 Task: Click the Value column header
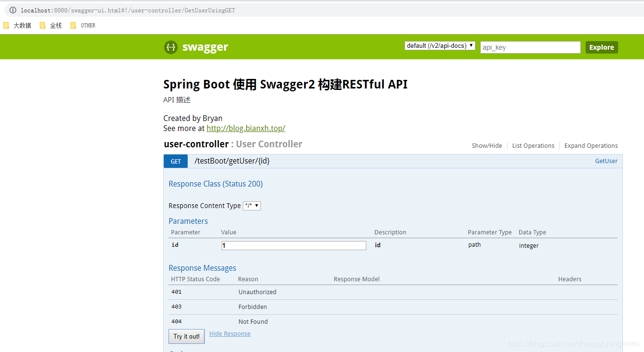(229, 232)
